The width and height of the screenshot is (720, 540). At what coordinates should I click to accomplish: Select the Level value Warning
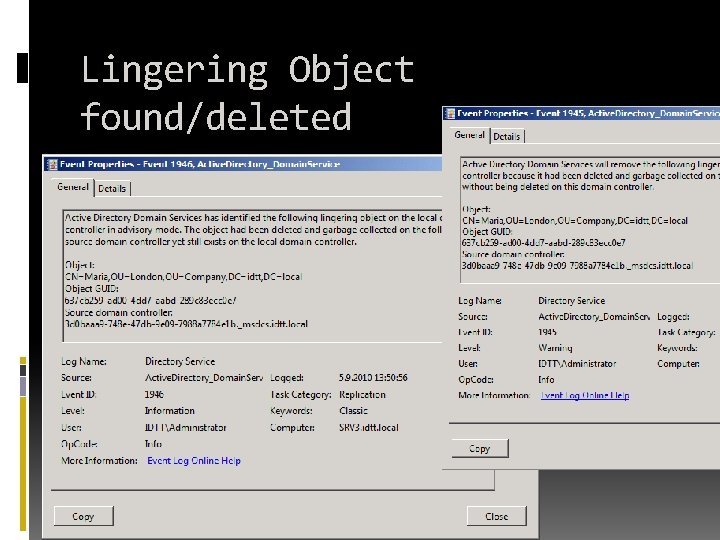pyautogui.click(x=556, y=348)
